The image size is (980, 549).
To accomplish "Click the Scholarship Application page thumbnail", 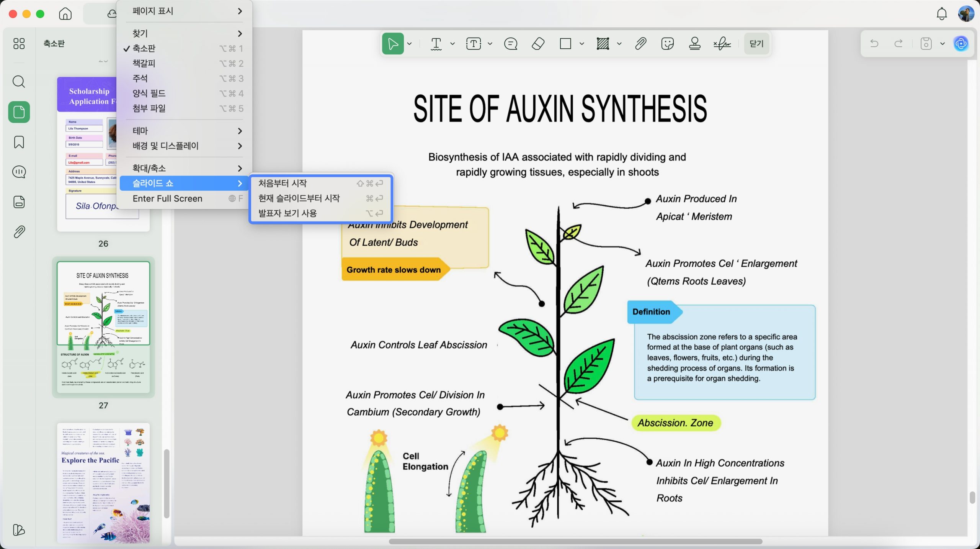I will tap(103, 154).
